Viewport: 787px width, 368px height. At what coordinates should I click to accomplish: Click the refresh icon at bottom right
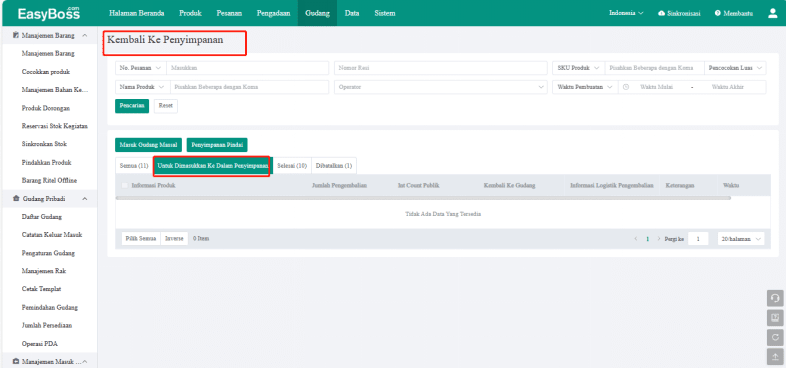[774, 337]
